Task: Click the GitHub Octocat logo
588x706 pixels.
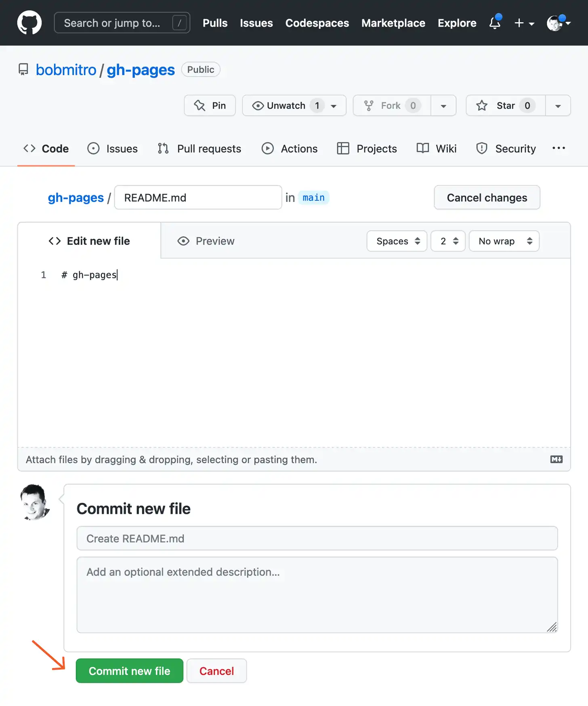Action: tap(29, 23)
